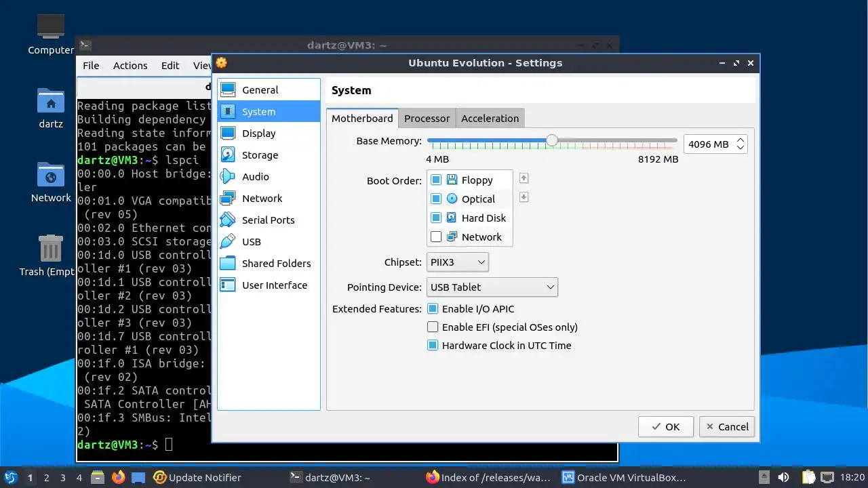The width and height of the screenshot is (868, 488).
Task: Open clipboard manager tray icon
Action: click(x=808, y=477)
